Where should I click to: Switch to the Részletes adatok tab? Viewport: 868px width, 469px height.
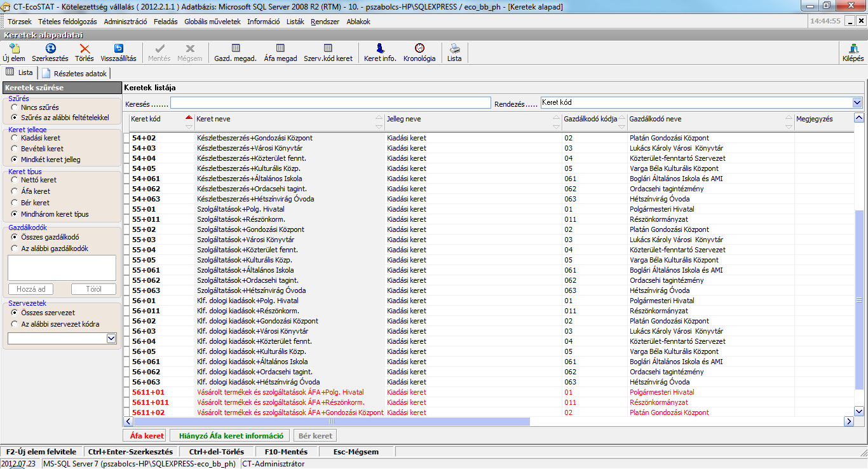tap(74, 73)
